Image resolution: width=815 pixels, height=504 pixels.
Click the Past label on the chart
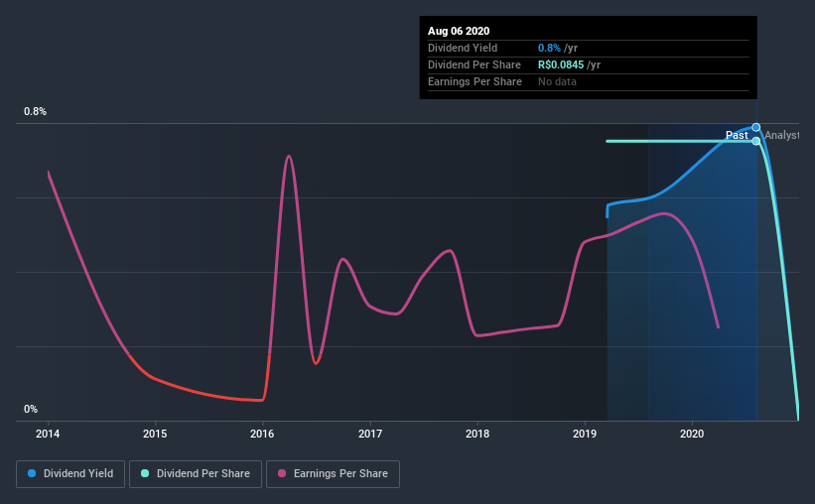coord(737,135)
